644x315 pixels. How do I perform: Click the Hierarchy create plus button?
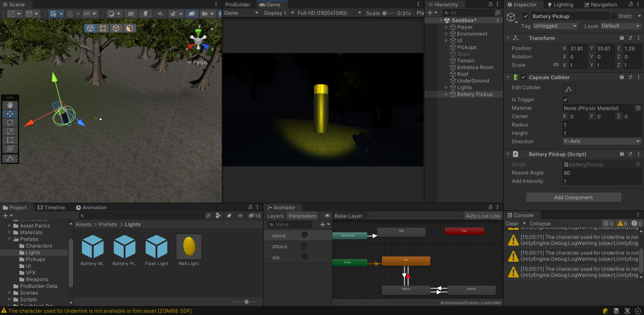pyautogui.click(x=430, y=13)
